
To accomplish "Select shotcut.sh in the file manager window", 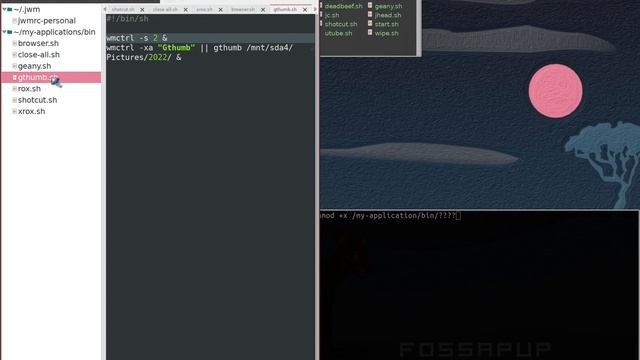I will (341, 24).
